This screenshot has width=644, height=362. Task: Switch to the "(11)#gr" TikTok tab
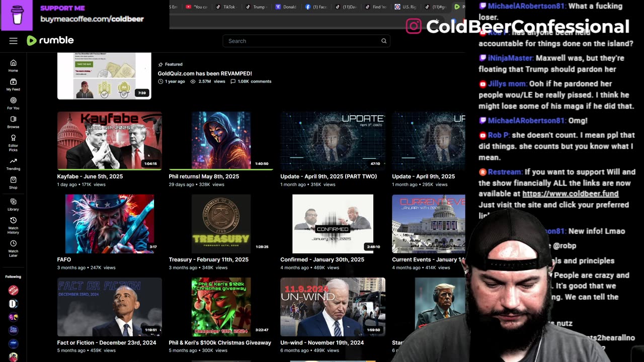tap(435, 7)
